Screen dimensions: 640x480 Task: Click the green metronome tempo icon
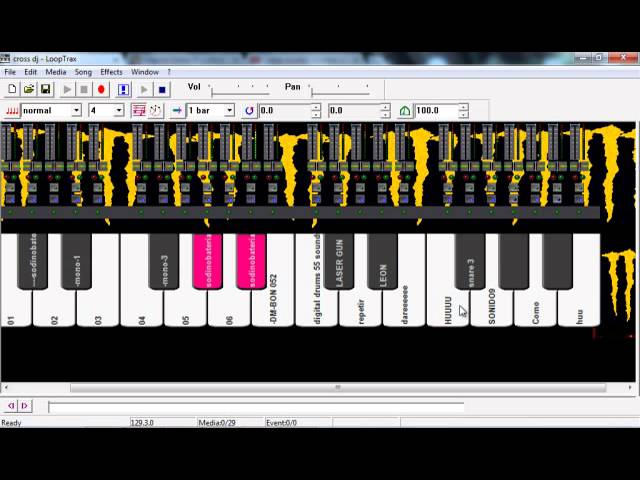tap(404, 111)
